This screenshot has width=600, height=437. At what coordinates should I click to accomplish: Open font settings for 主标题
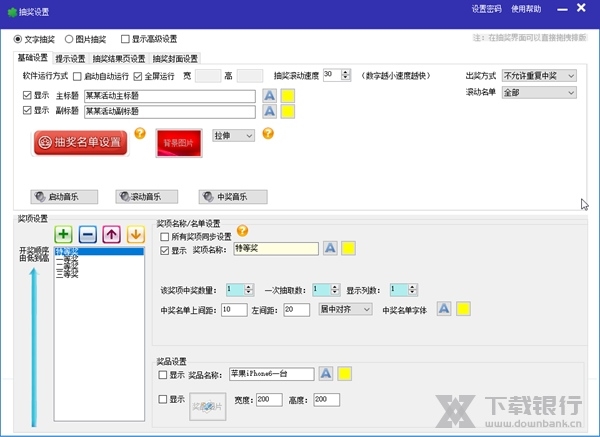click(270, 95)
